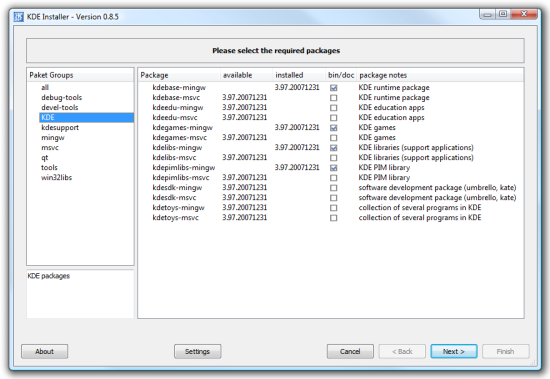The image size is (550, 379).
Task: Select the highlighted KDE group
Action: [86, 118]
